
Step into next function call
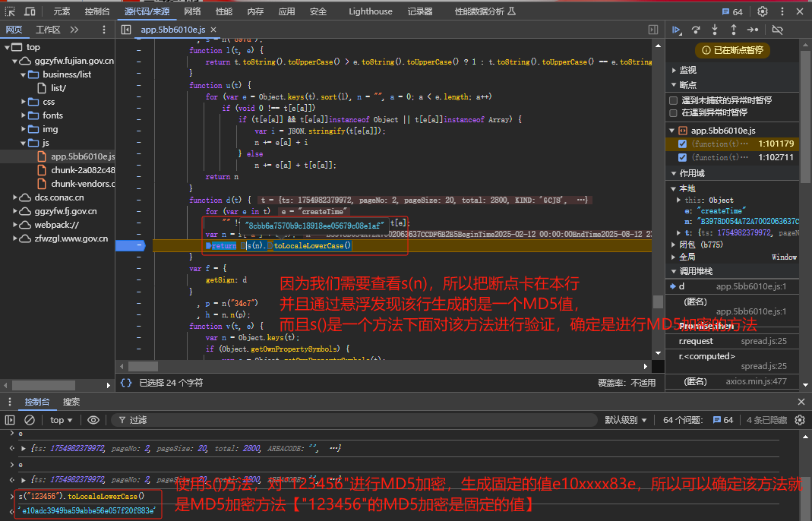[715, 30]
